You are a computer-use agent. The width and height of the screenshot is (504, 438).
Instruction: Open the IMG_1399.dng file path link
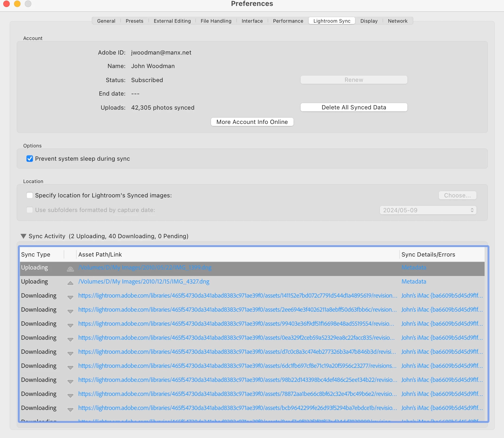(x=145, y=268)
